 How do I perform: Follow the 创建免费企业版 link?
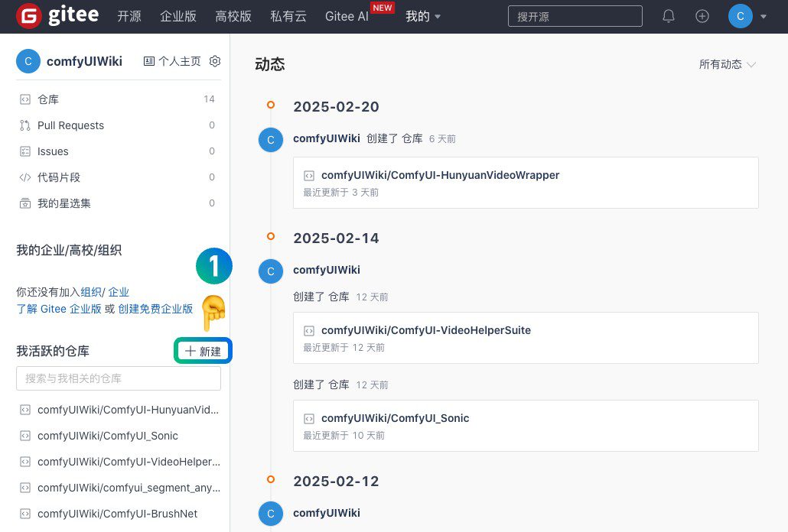point(155,309)
